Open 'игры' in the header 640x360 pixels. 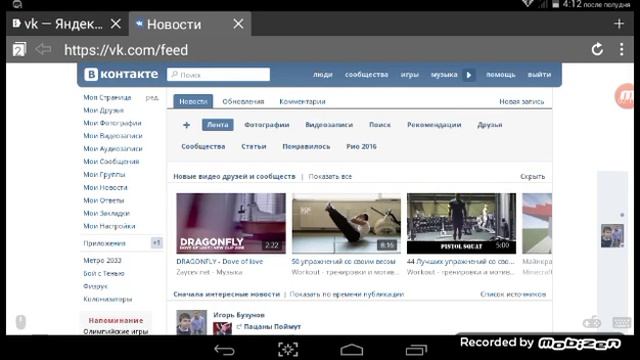[409, 75]
